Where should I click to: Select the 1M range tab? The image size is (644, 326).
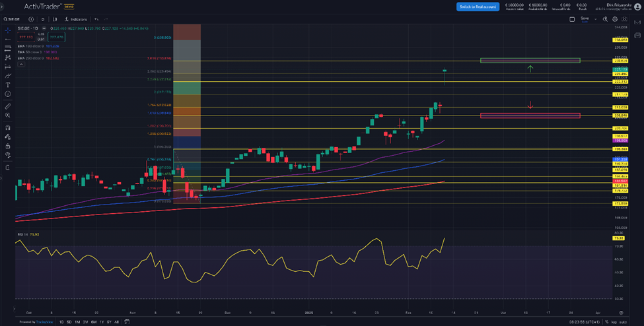point(77,321)
